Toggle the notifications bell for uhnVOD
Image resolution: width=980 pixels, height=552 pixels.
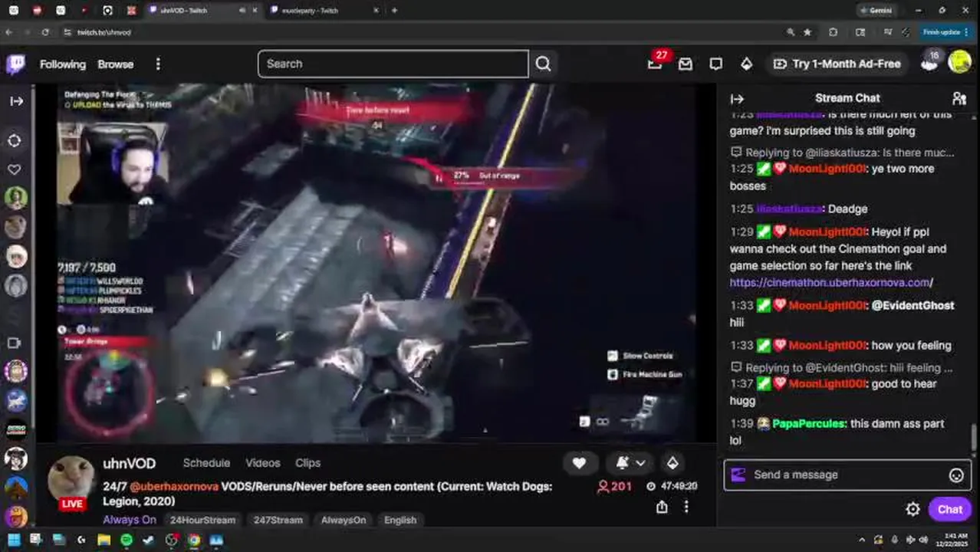point(623,463)
